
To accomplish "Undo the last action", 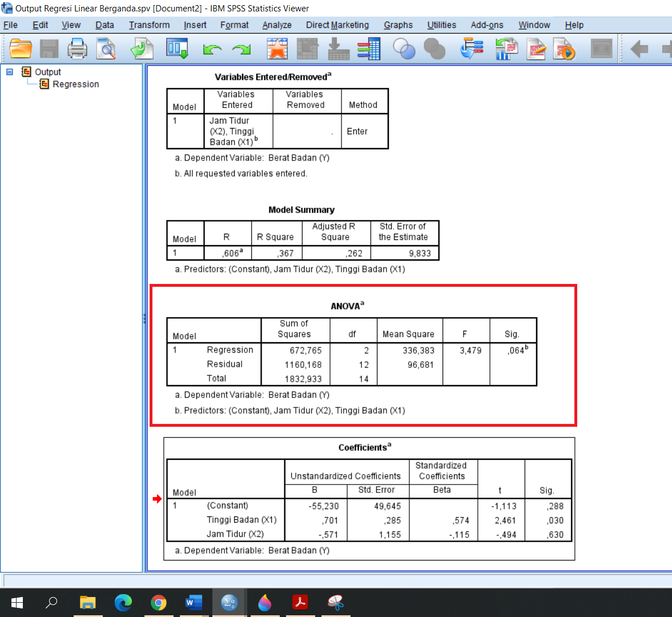I will click(x=212, y=49).
